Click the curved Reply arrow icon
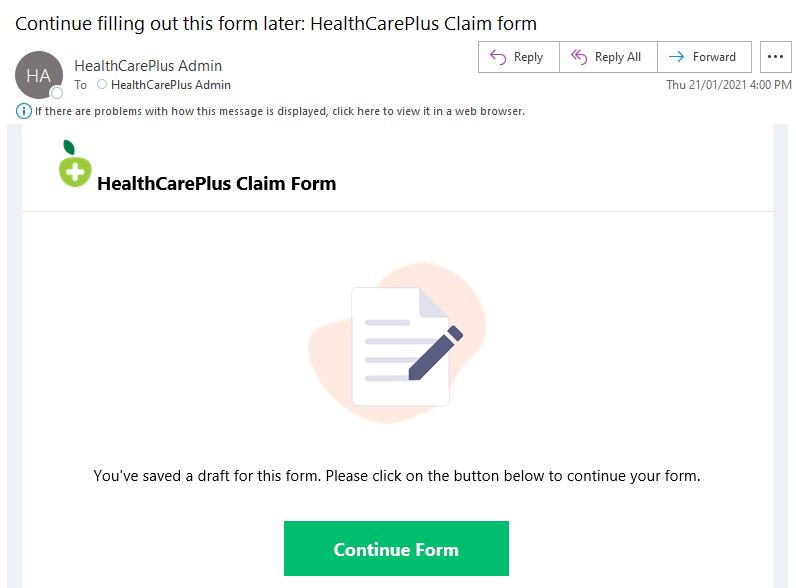Image resolution: width=796 pixels, height=588 pixels. pos(498,57)
